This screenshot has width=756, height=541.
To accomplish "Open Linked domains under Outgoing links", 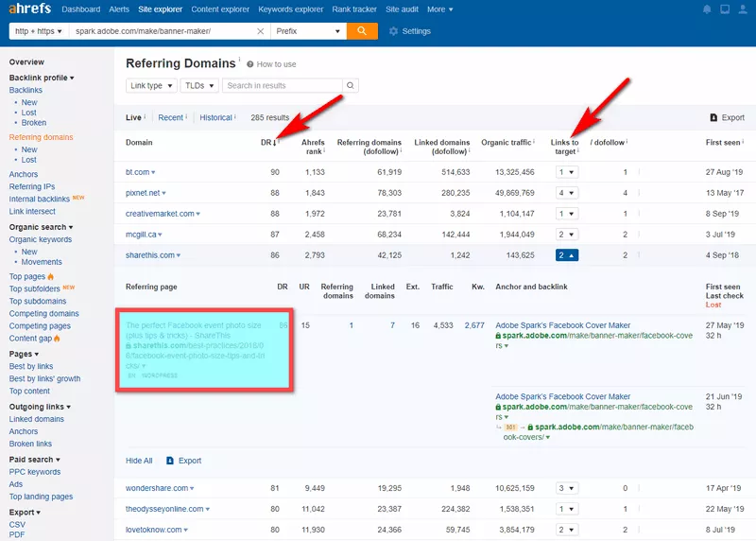I will pyautogui.click(x=36, y=419).
